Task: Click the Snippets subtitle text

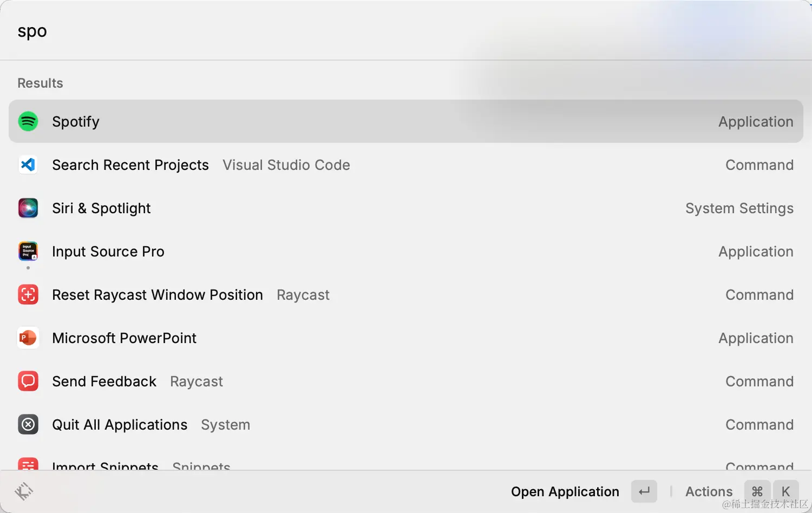Action: [x=201, y=465]
